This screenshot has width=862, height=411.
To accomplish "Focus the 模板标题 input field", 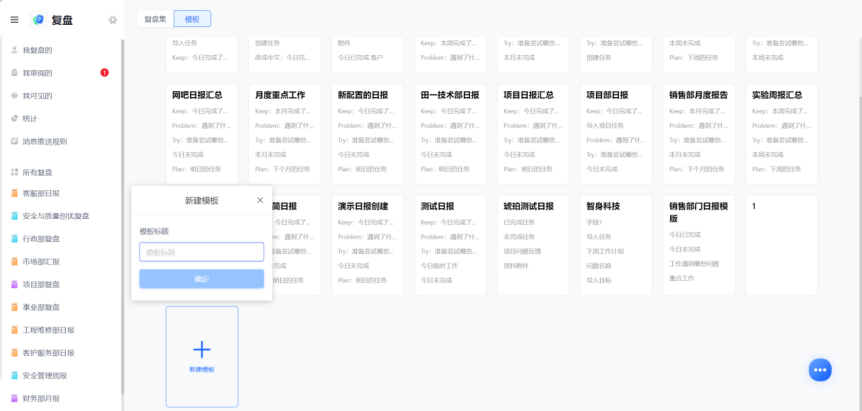I will click(202, 252).
